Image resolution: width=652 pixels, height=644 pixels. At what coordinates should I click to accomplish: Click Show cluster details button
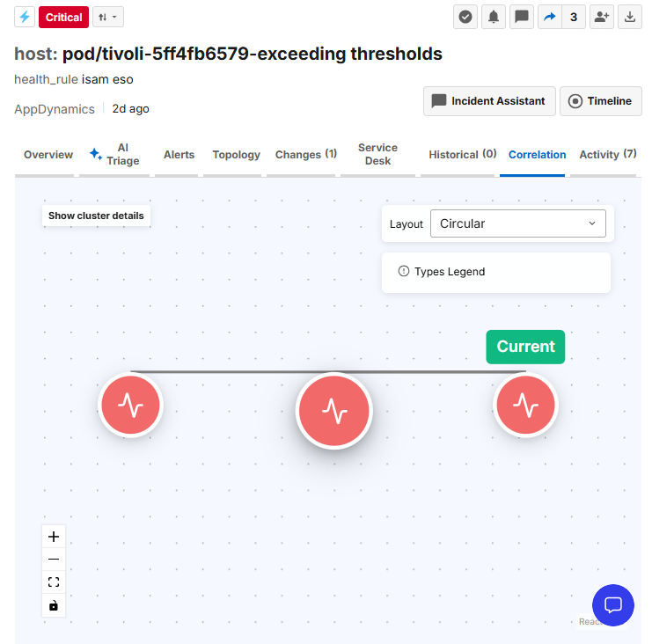click(x=96, y=216)
